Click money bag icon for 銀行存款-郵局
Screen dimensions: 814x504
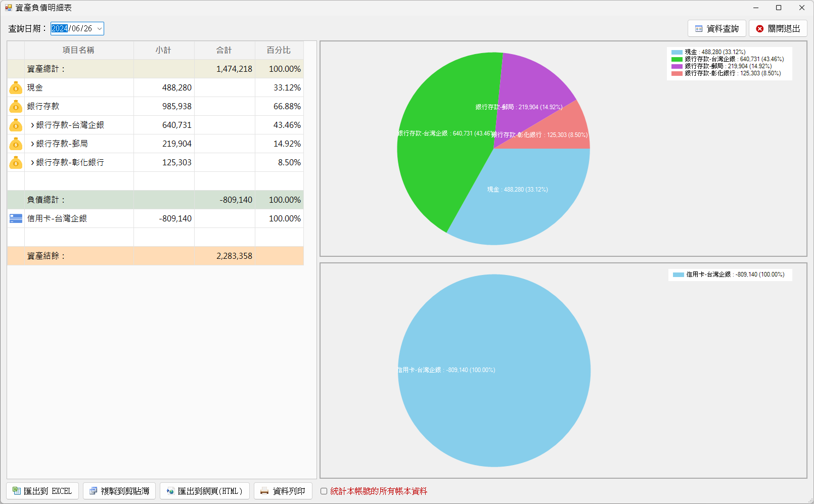pos(16,144)
